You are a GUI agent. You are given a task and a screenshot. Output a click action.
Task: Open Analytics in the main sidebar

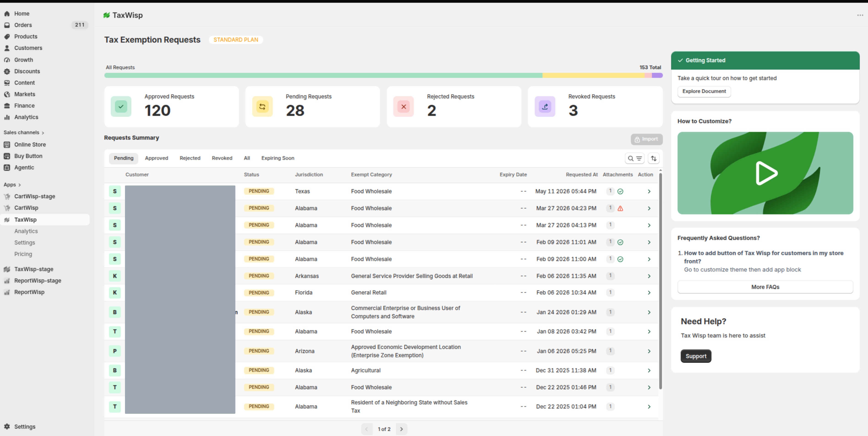[x=26, y=117]
